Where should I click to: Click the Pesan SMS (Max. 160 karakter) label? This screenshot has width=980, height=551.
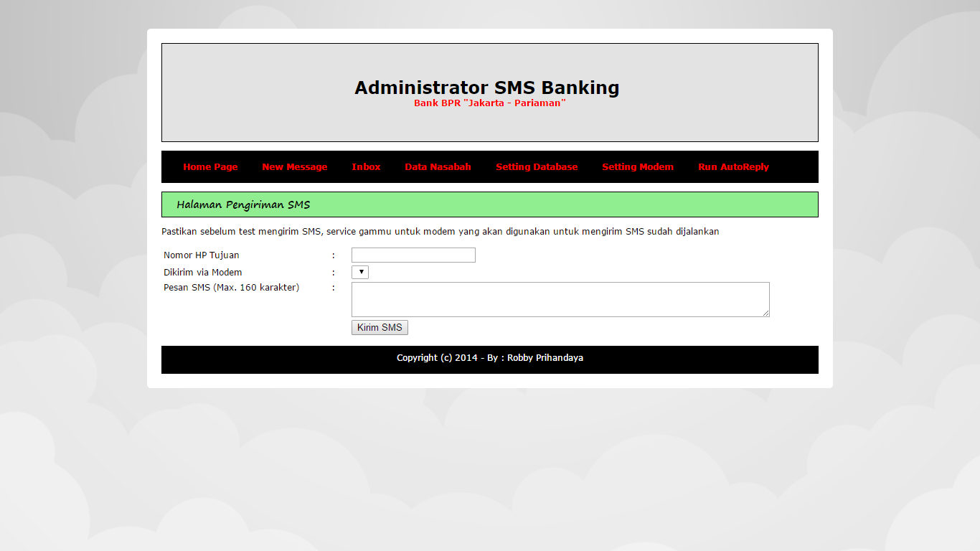[232, 288]
